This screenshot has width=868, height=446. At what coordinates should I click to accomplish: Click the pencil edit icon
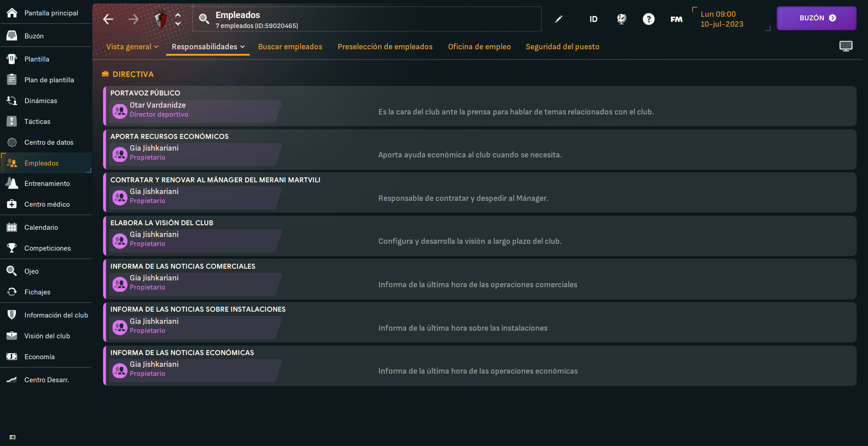point(559,19)
